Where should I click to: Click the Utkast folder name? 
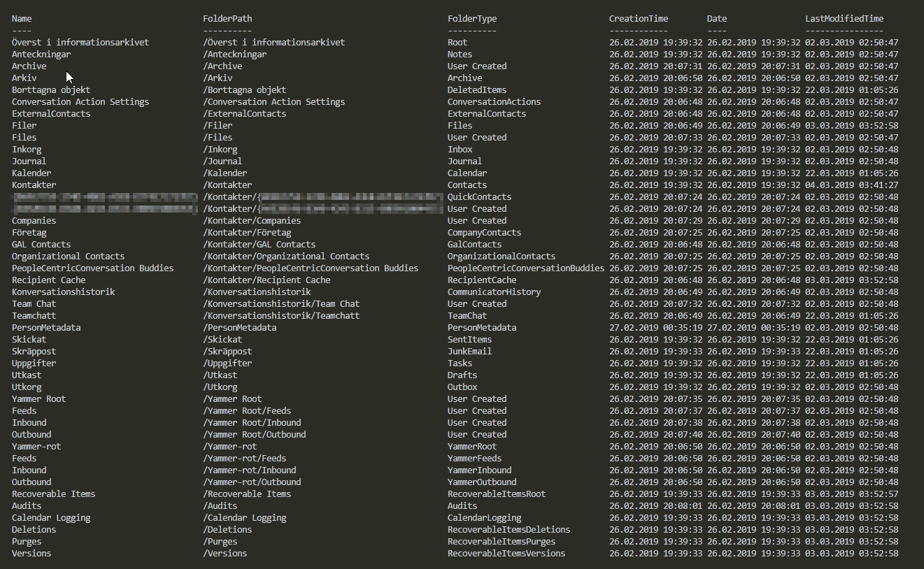(x=25, y=375)
